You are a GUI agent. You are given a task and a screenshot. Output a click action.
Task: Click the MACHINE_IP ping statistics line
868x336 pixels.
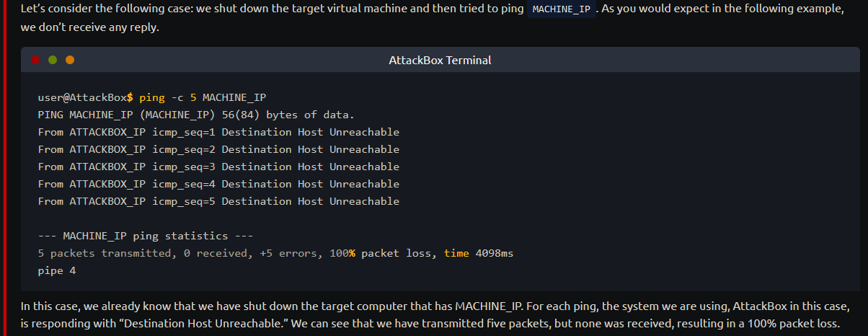(146, 236)
